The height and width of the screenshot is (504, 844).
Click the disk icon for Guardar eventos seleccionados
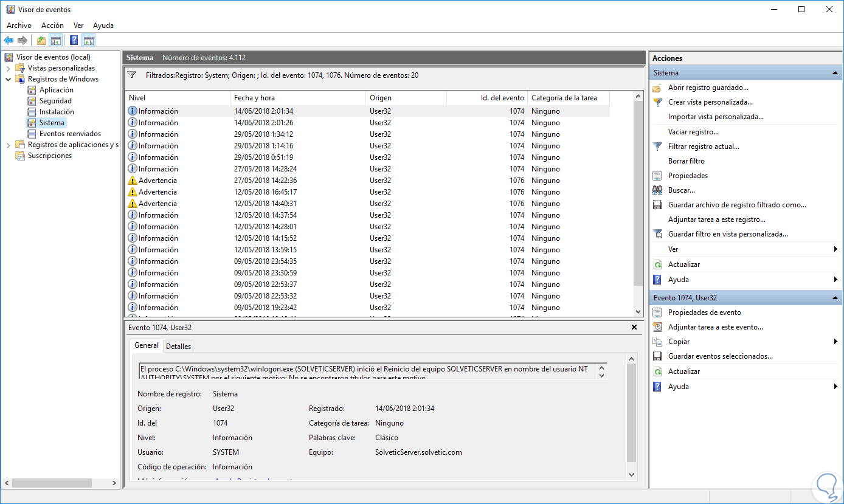[657, 356]
